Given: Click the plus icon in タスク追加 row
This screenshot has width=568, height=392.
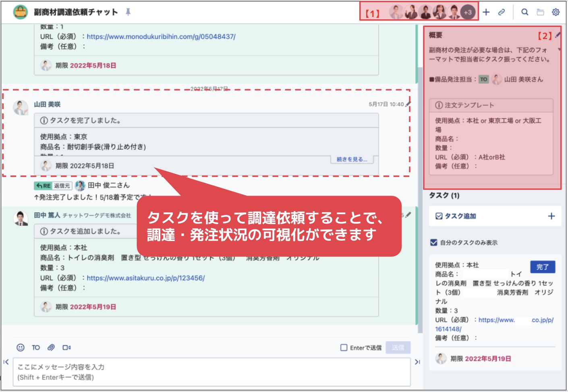Looking at the screenshot, I should pyautogui.click(x=551, y=216).
